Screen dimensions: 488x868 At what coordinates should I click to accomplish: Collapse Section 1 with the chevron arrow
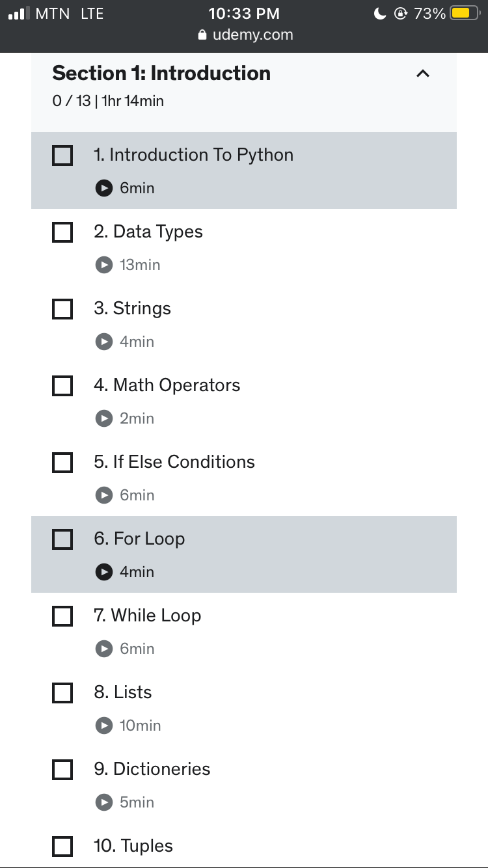[x=423, y=74]
